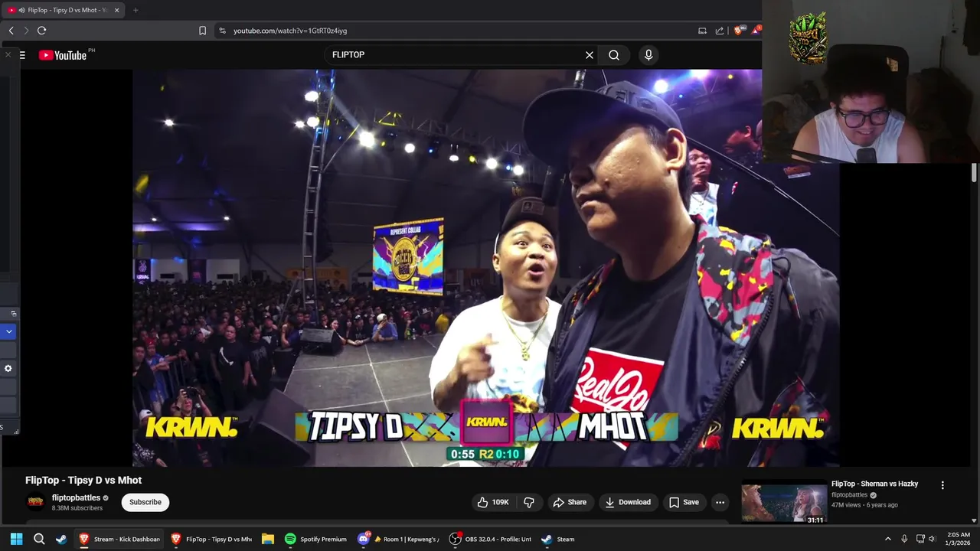Go to the YouTube home logo

point(63,55)
